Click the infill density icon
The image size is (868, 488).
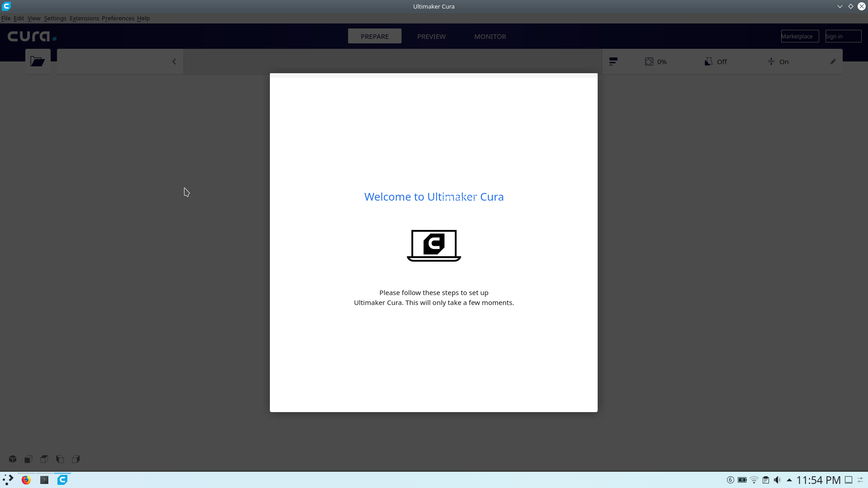click(x=649, y=61)
